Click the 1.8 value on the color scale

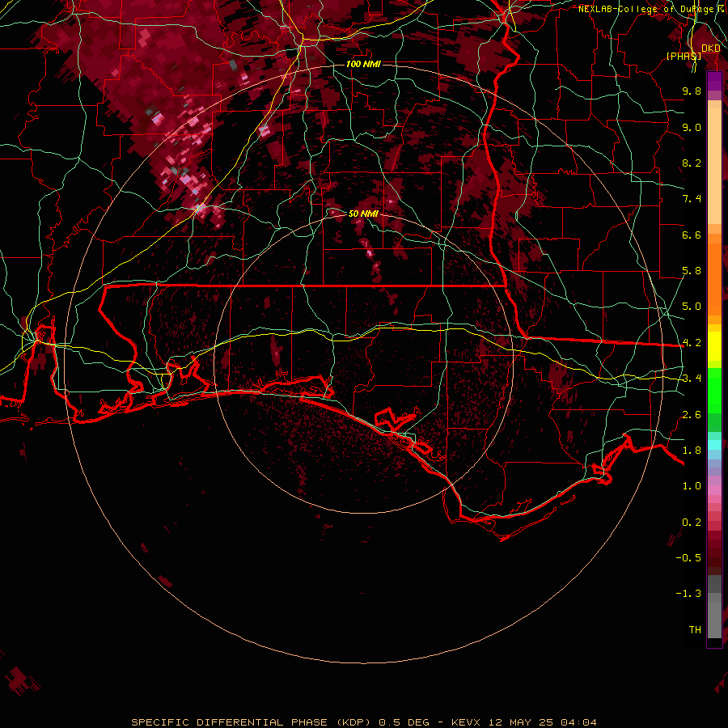click(692, 451)
